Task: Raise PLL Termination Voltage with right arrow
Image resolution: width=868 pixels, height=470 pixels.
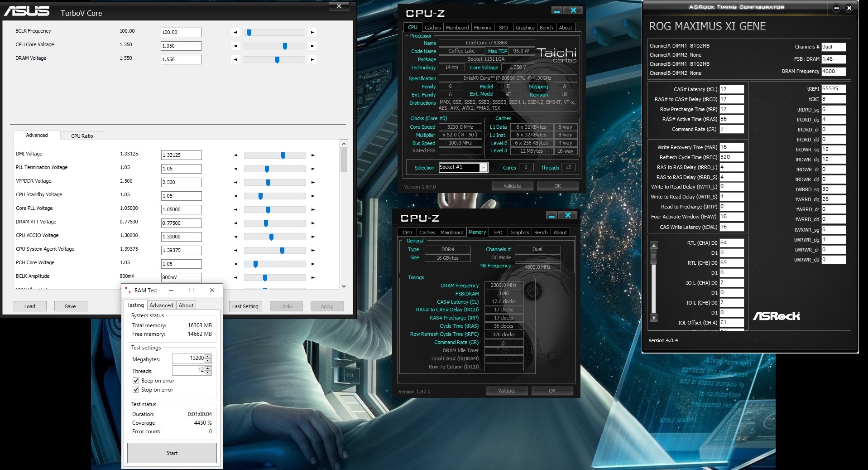Action: coord(313,169)
